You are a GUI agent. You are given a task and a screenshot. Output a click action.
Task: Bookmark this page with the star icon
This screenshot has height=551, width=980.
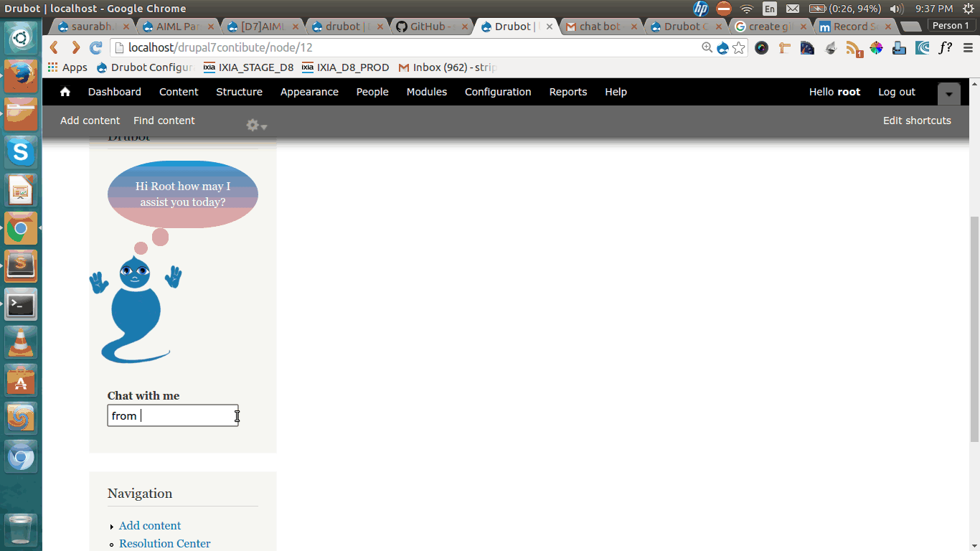(x=738, y=47)
